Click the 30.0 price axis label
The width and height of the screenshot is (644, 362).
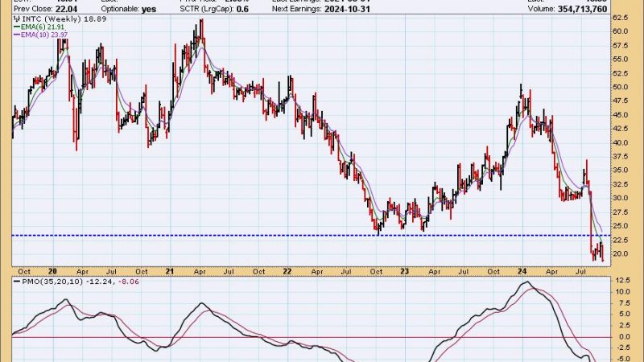coord(620,198)
